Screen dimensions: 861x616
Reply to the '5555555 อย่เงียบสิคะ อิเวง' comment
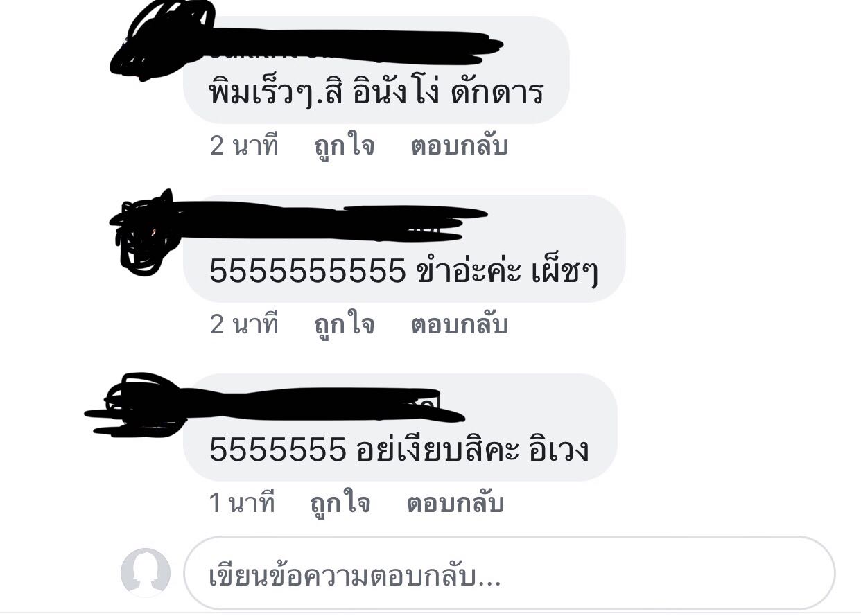(x=455, y=504)
